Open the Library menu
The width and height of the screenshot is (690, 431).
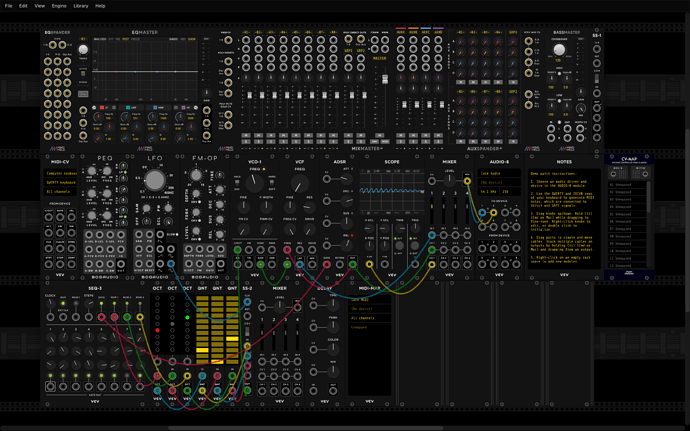(x=81, y=6)
